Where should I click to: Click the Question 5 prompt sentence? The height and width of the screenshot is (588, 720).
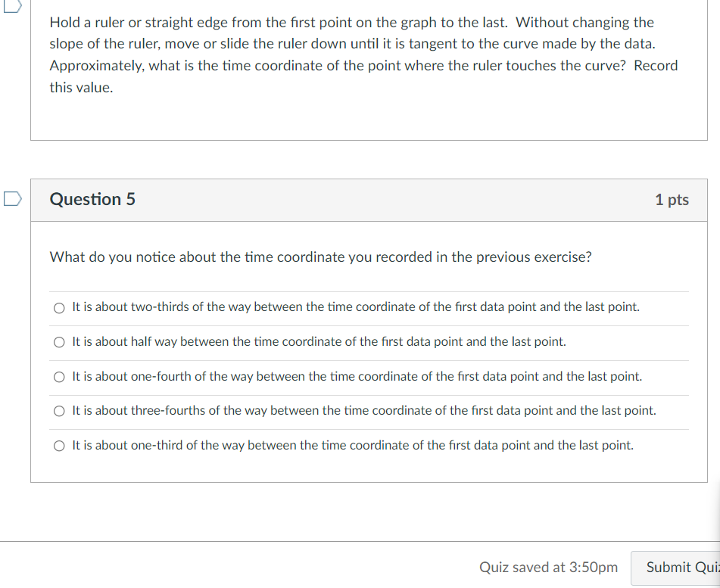[320, 257]
